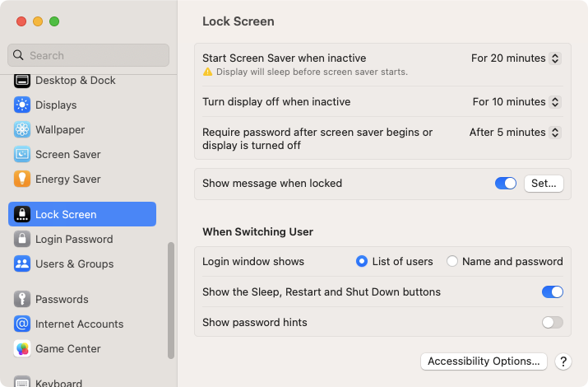Select the Screen Saver icon in sidebar

pyautogui.click(x=22, y=154)
